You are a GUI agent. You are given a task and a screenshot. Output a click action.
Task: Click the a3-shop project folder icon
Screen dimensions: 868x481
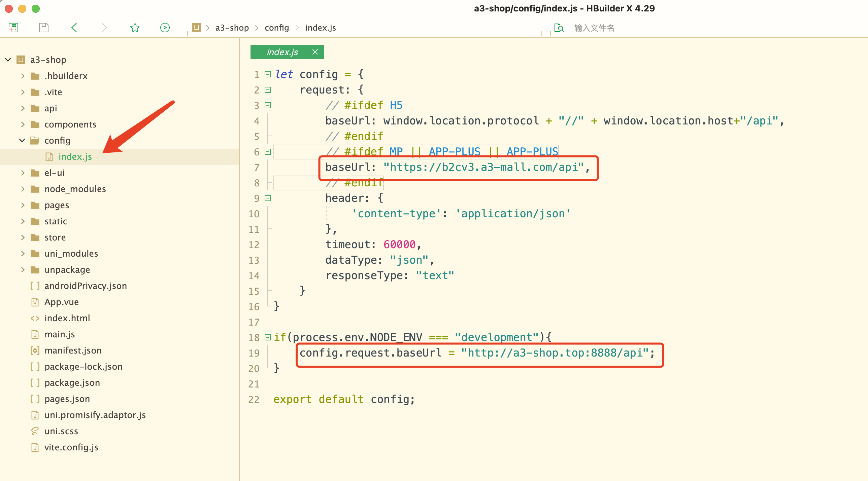click(21, 60)
